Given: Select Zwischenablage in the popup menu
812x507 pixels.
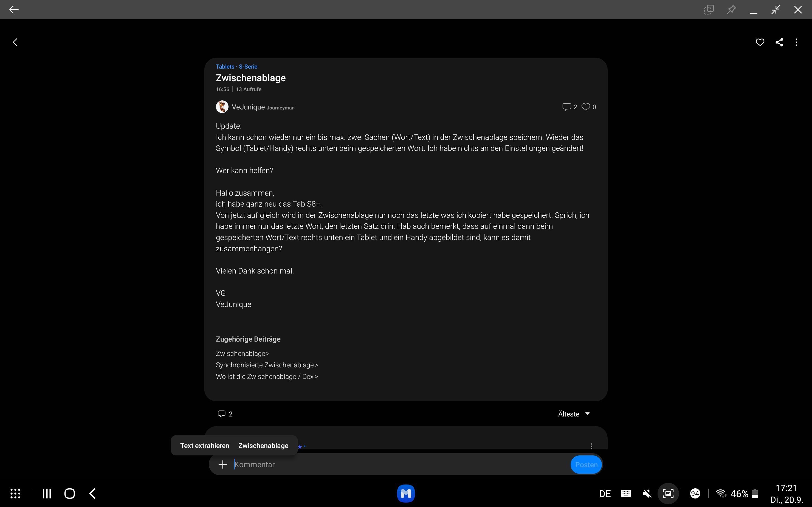Looking at the screenshot, I should pos(263,445).
